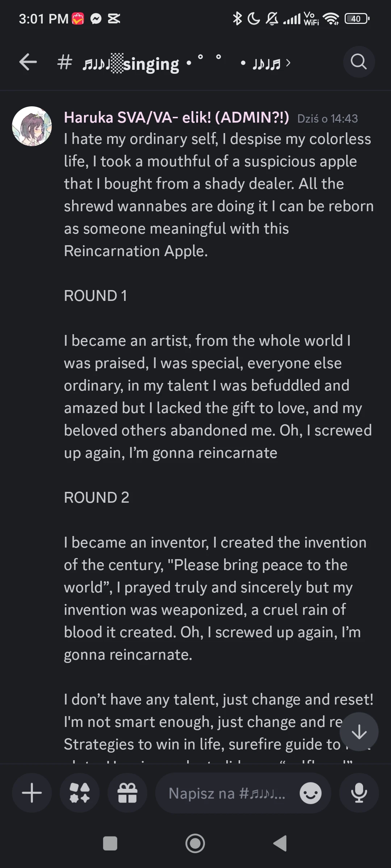Open the gift icon
The height and width of the screenshot is (868, 391).
tap(127, 793)
